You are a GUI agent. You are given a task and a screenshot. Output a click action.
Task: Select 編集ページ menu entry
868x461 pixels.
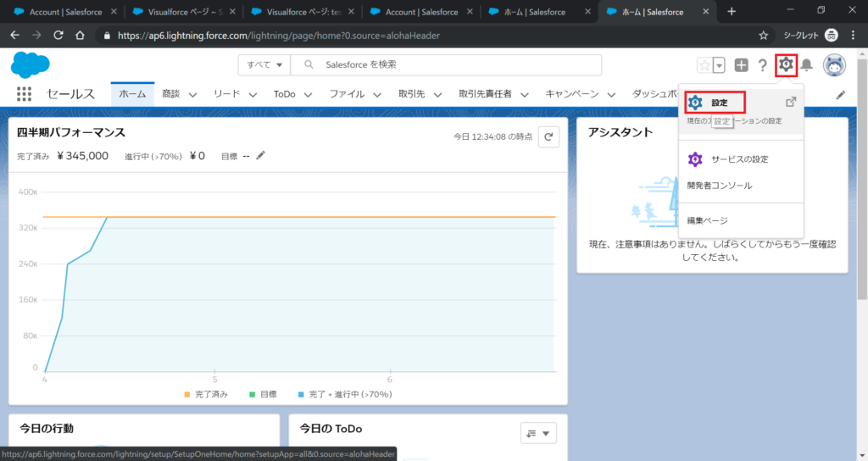pos(707,220)
